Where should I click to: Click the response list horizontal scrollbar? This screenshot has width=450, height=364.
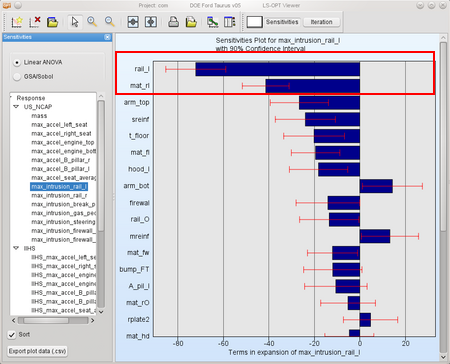(53, 320)
